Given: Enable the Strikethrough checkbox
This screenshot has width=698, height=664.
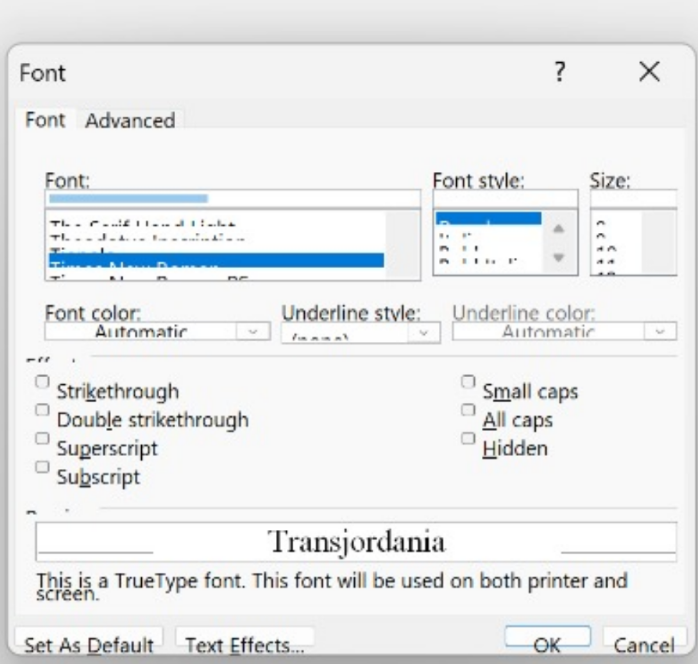Looking at the screenshot, I should pos(42,382).
